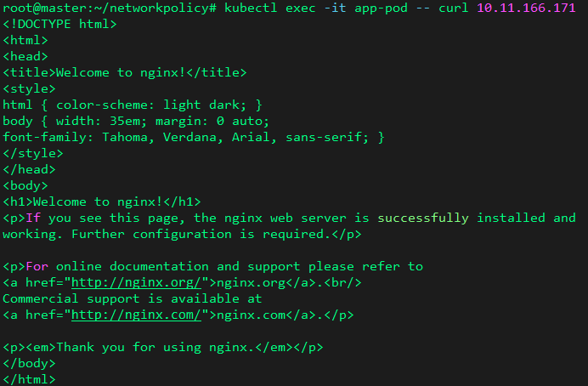This screenshot has height=386, width=588.
Task: Click 'Commercial support is available at' line
Action: click(x=132, y=298)
